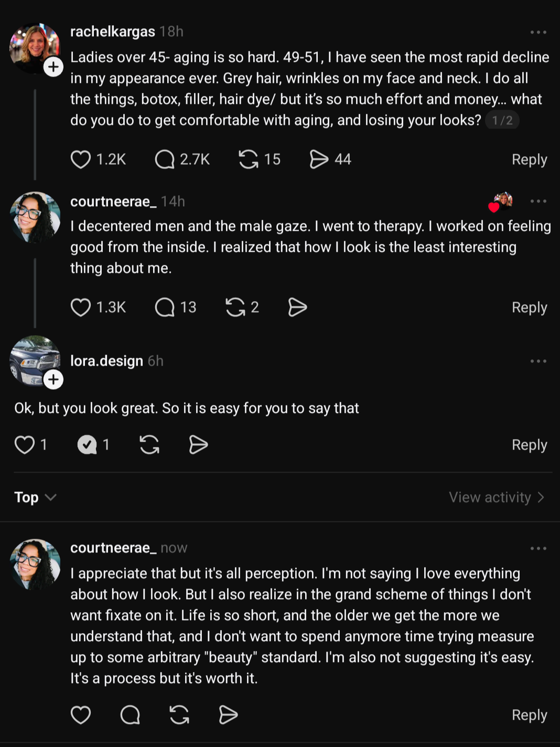The image size is (560, 747).
Task: Reply to lora.design's comment
Action: coord(529,445)
